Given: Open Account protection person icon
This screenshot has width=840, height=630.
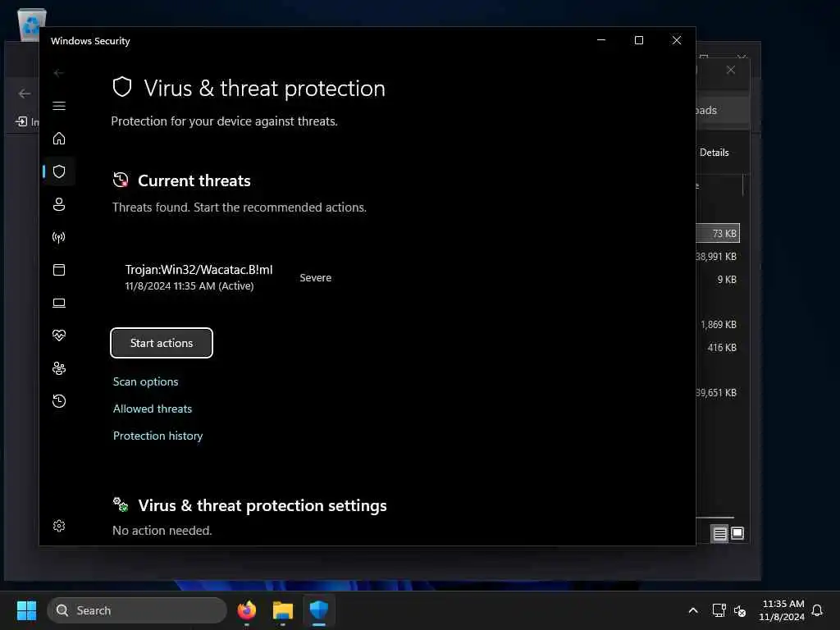Looking at the screenshot, I should (x=59, y=204).
